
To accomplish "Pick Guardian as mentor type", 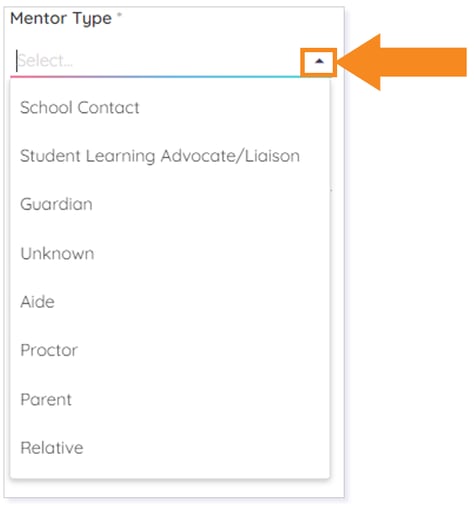I will coord(170,204).
